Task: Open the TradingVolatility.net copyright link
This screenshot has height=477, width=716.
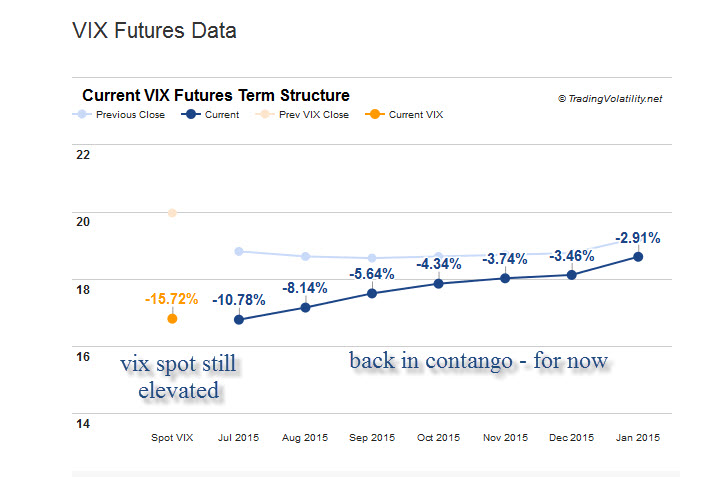Action: pos(610,98)
